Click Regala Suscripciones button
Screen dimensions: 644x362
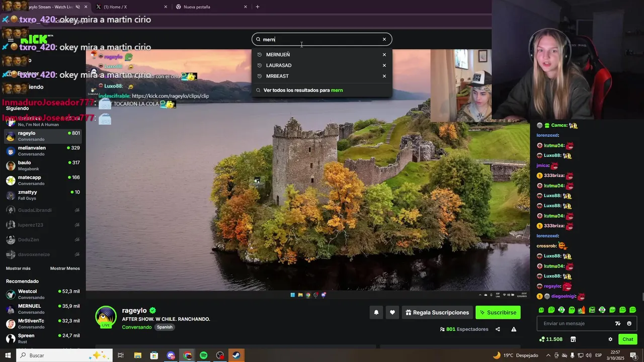(437, 313)
